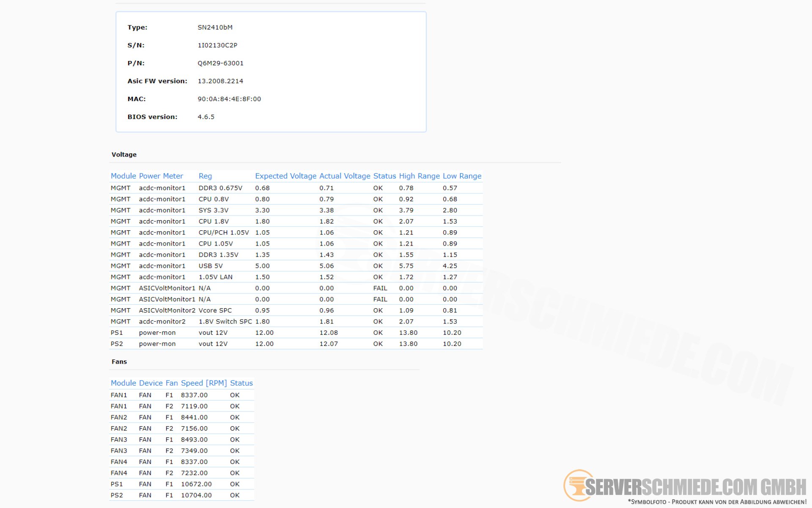
Task: Click the Reg column header
Action: click(x=205, y=176)
